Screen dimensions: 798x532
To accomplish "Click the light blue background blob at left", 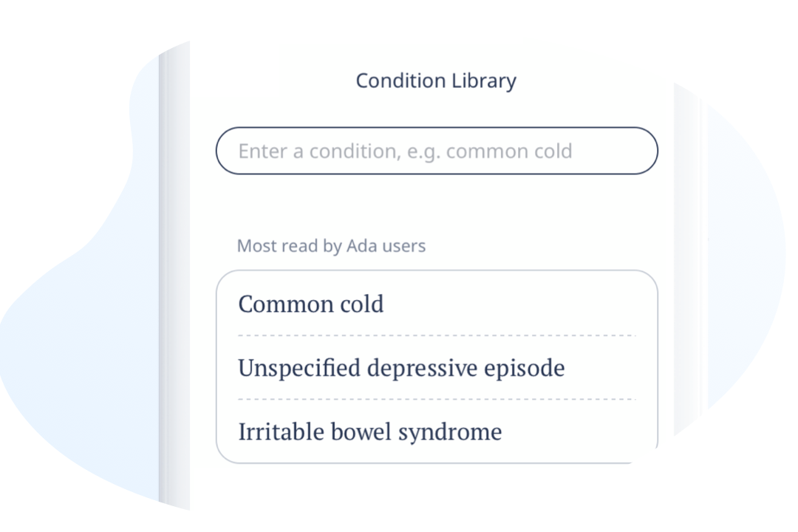I will tap(76, 331).
